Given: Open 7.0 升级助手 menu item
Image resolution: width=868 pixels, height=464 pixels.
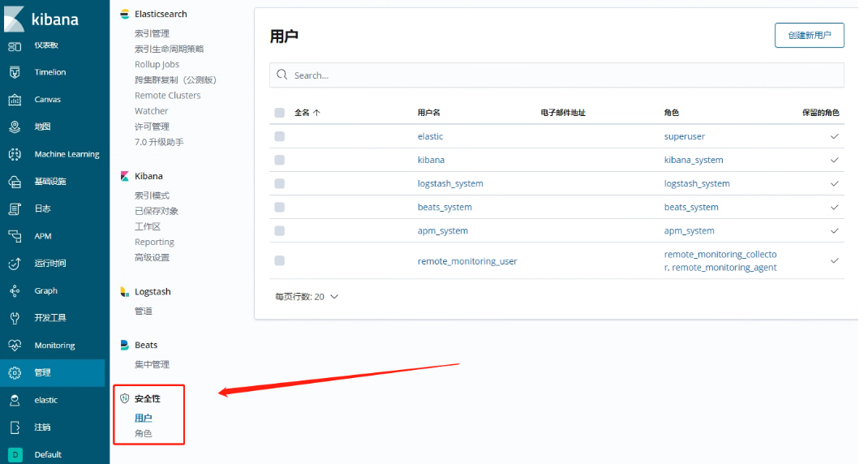Looking at the screenshot, I should pos(159,142).
